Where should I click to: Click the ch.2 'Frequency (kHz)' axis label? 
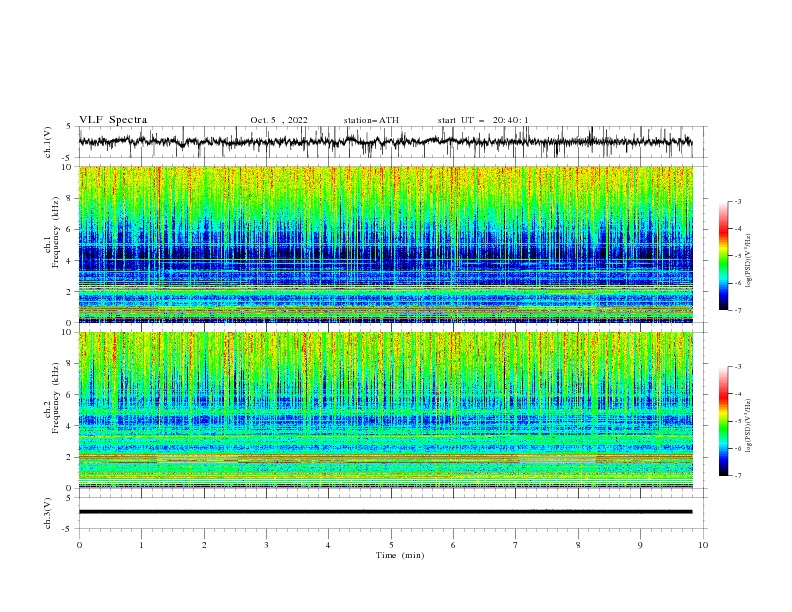pos(56,398)
